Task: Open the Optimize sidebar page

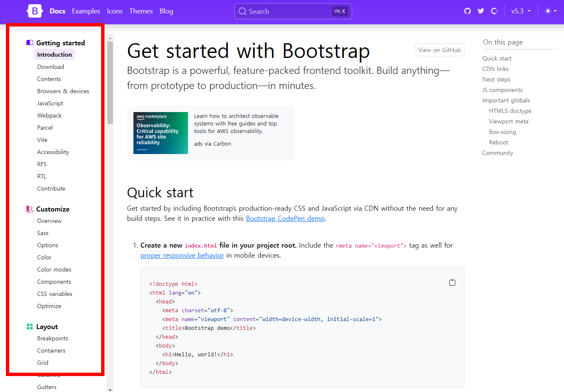Action: coord(49,306)
